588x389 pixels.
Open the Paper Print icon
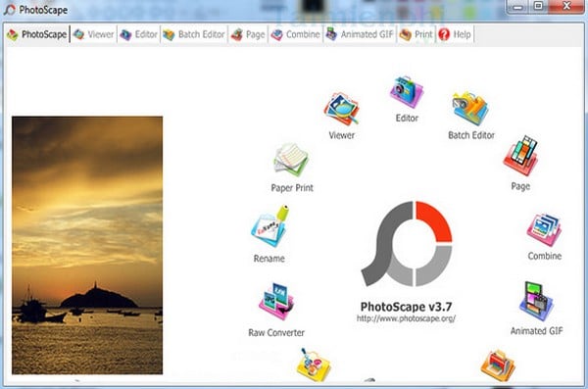[x=291, y=160]
